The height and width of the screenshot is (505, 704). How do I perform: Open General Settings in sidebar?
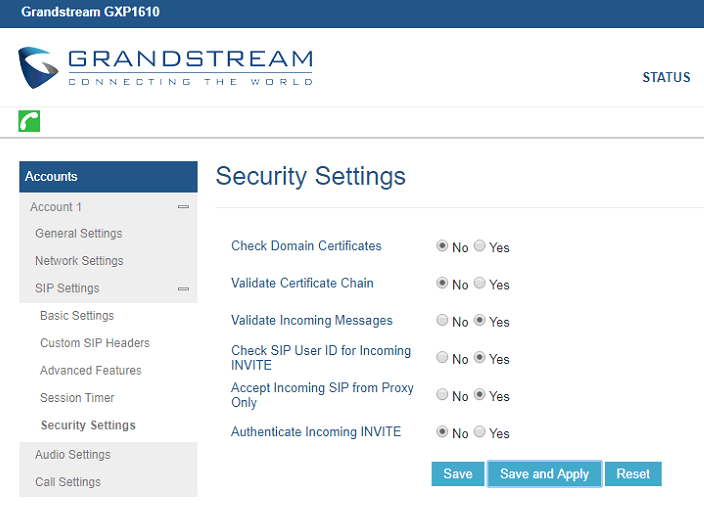pos(79,234)
